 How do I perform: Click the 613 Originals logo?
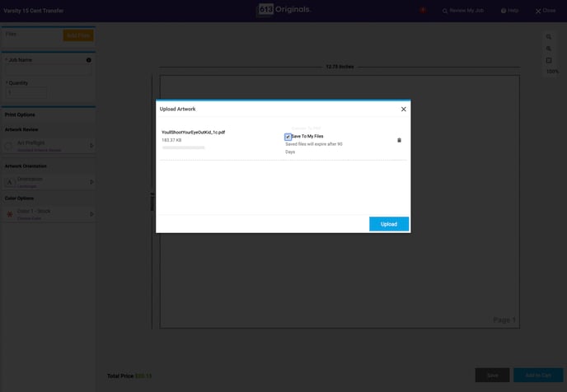[x=283, y=10]
